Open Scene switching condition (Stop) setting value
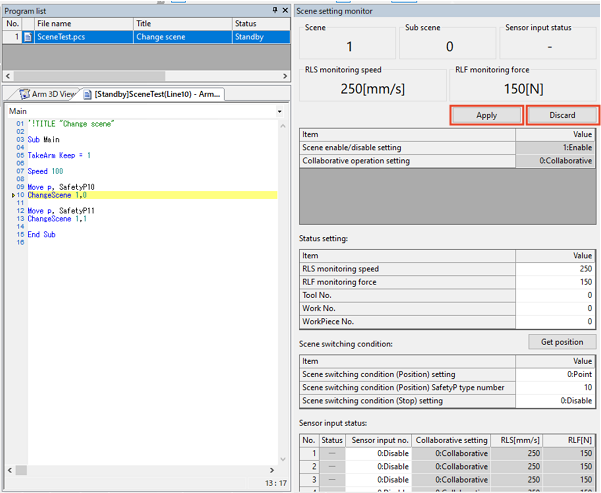601x493 pixels. (x=555, y=401)
